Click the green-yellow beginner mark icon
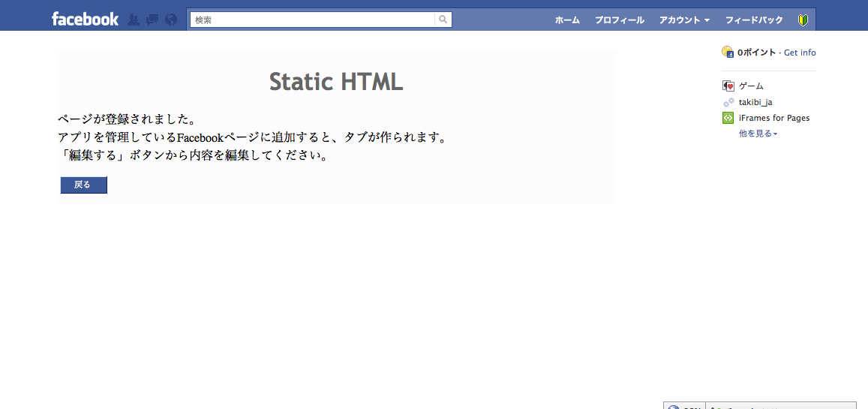This screenshot has height=409, width=868. (803, 20)
